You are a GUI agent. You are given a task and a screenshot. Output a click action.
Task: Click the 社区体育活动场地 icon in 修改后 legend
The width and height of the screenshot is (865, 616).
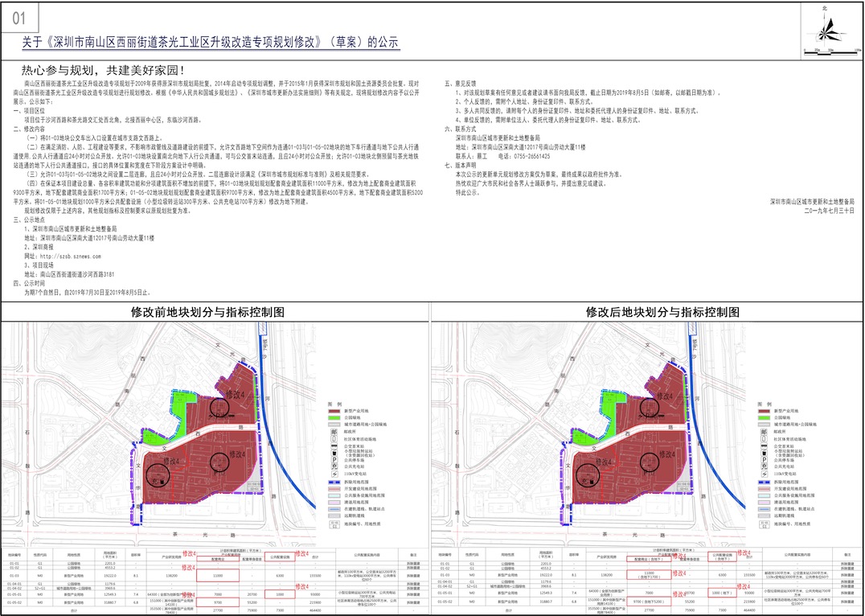[x=764, y=439]
